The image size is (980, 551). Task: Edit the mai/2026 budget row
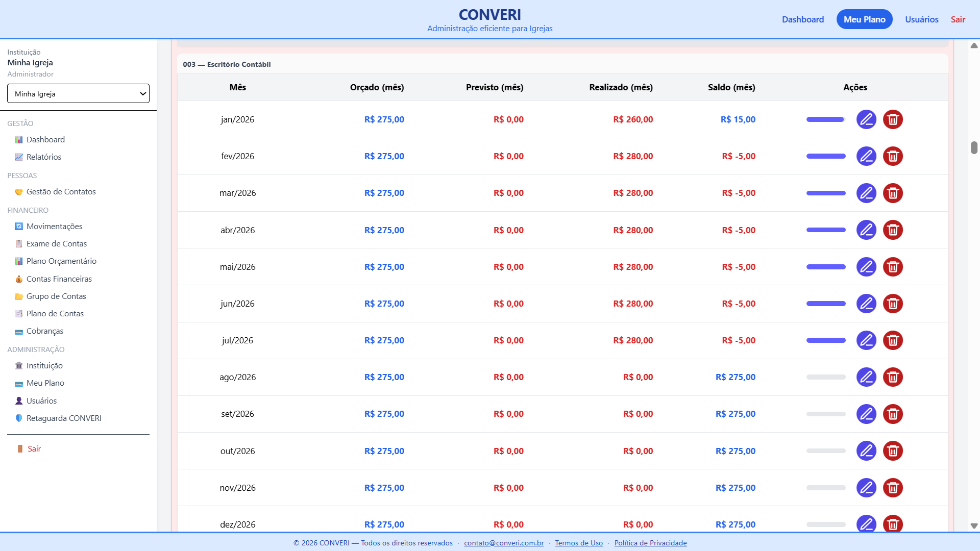point(866,267)
